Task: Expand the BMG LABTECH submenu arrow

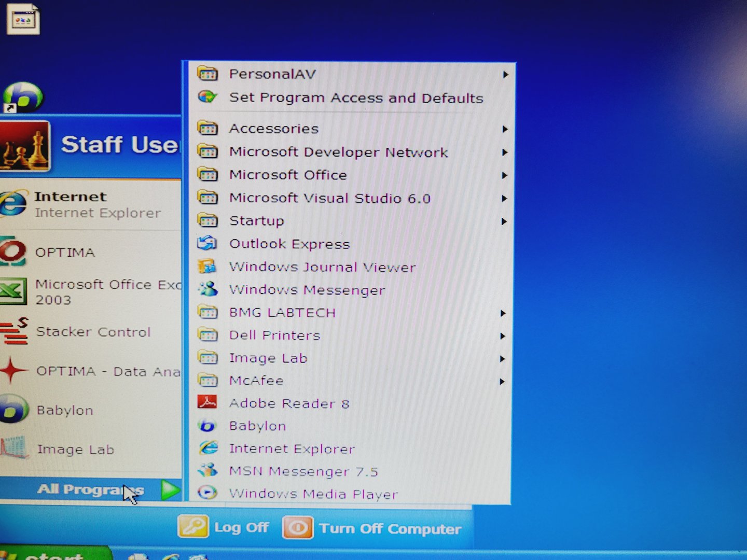Action: (503, 313)
